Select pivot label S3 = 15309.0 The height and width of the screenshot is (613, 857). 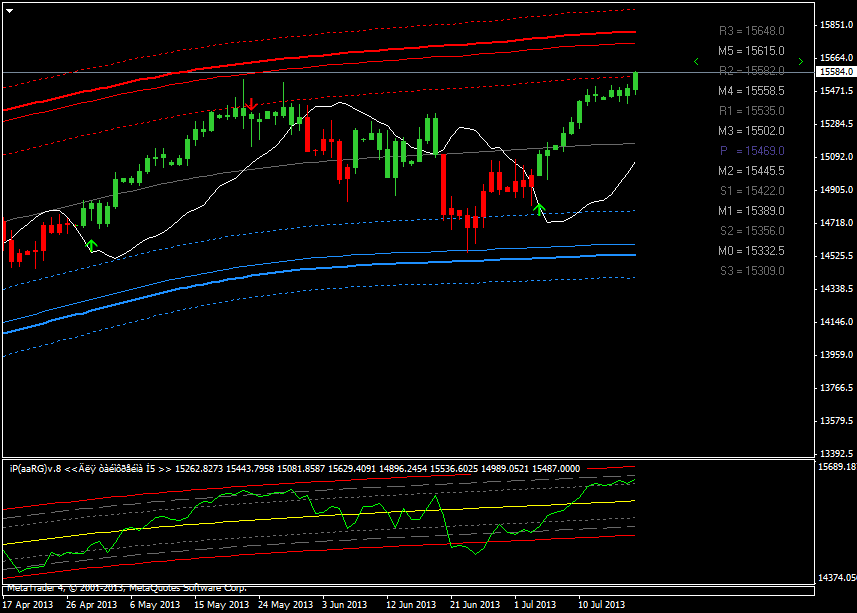click(752, 271)
